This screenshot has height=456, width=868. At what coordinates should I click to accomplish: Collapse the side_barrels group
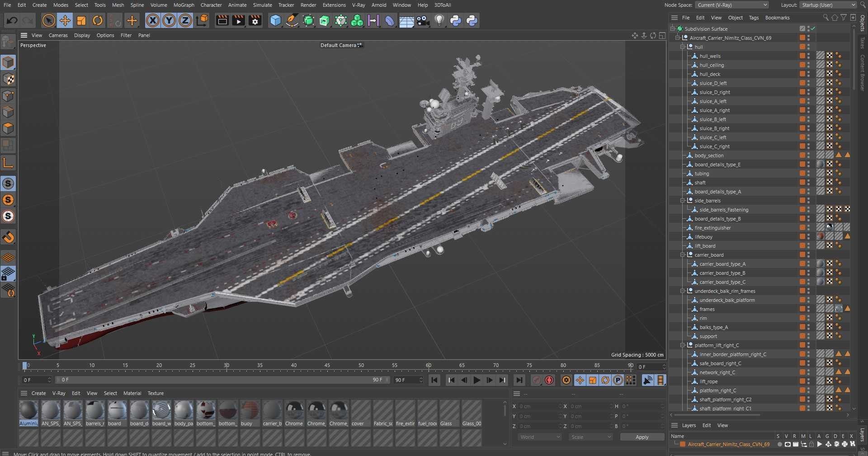point(683,201)
